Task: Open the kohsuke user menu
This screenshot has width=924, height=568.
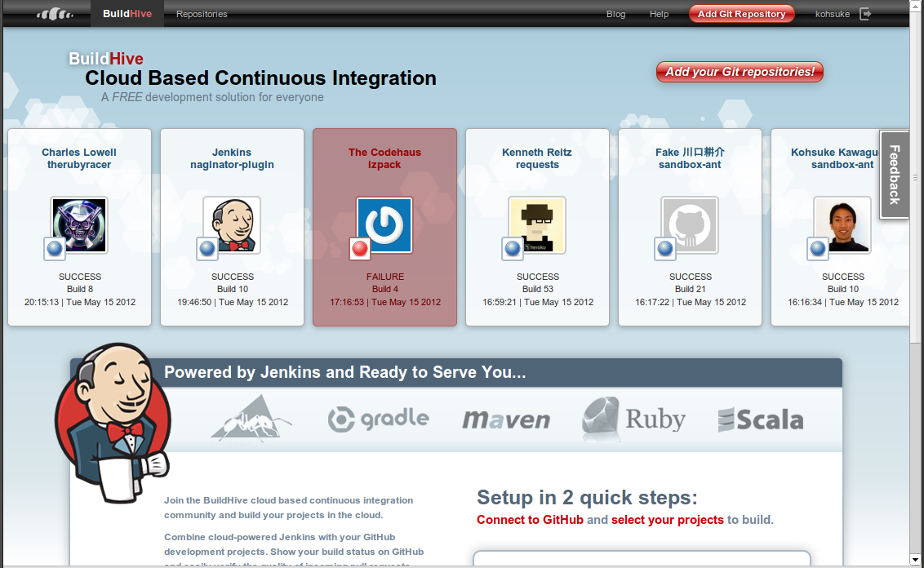Action: [832, 14]
